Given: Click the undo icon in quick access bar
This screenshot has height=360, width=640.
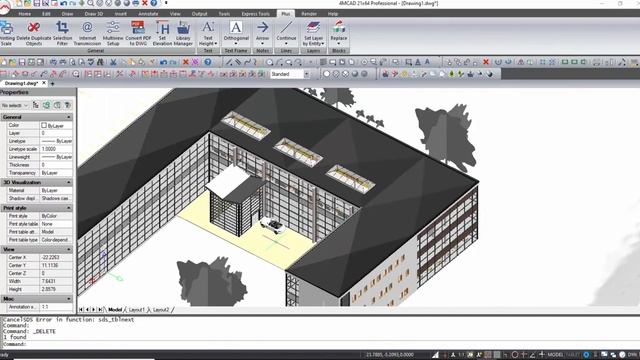Looking at the screenshot, I should point(64,3).
